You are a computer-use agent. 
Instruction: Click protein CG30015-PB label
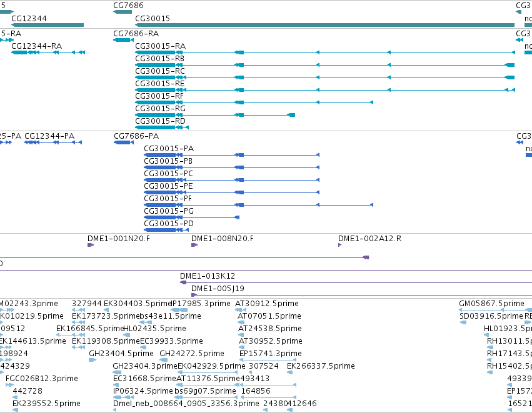click(x=168, y=161)
